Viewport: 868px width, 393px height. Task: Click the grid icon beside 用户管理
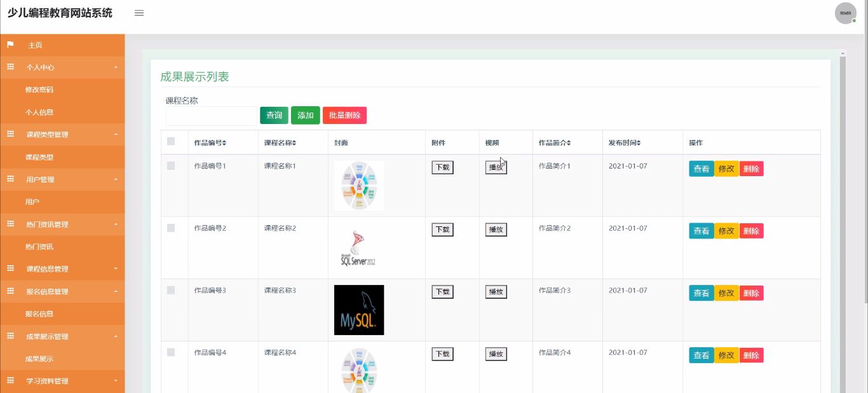tap(10, 179)
